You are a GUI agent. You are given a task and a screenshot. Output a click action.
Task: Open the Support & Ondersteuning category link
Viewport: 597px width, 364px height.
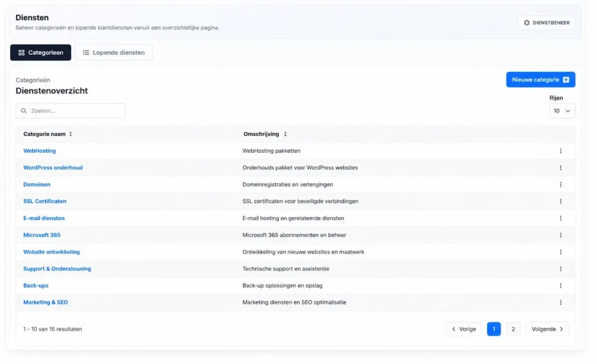pyautogui.click(x=57, y=269)
